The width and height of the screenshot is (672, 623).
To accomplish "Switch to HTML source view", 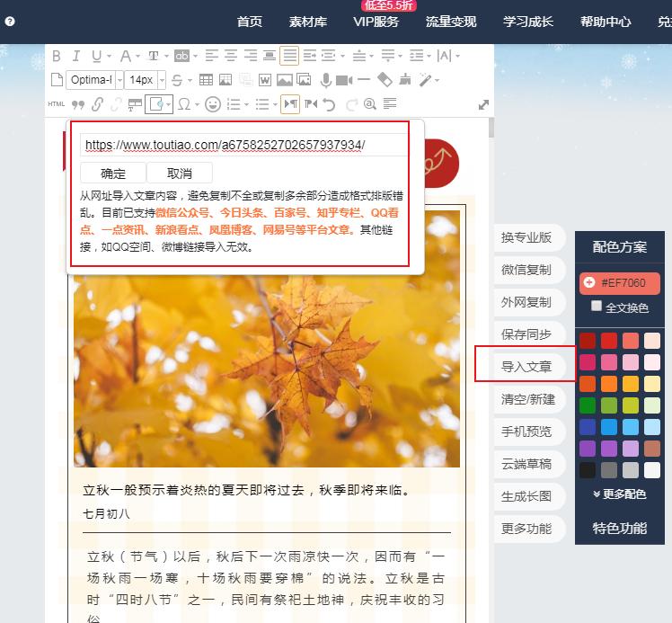I will click(56, 103).
